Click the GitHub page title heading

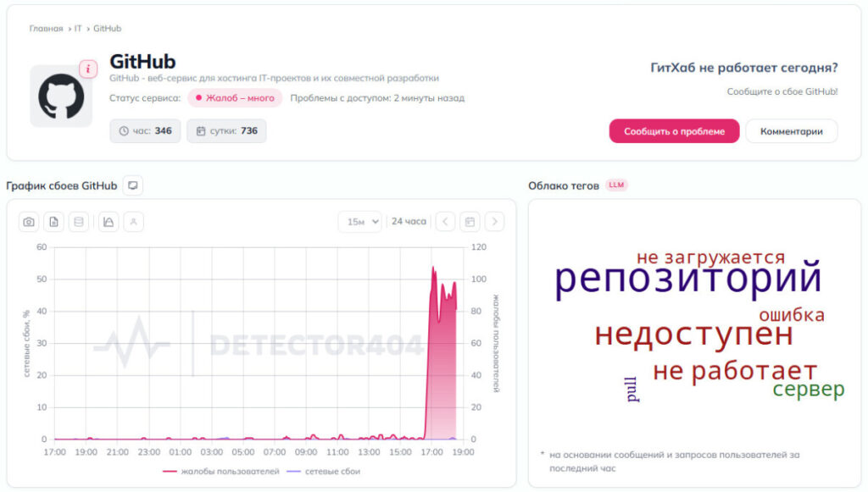[x=142, y=61]
